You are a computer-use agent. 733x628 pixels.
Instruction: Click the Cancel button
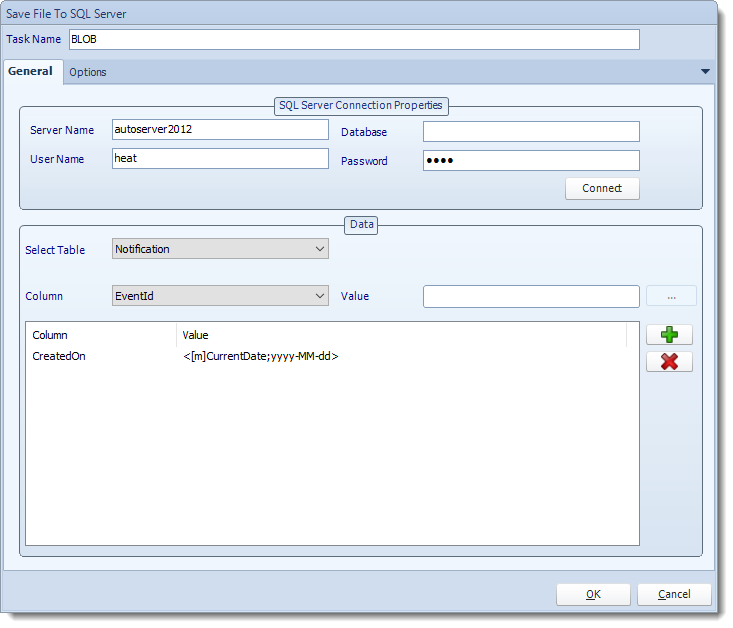pos(674,594)
